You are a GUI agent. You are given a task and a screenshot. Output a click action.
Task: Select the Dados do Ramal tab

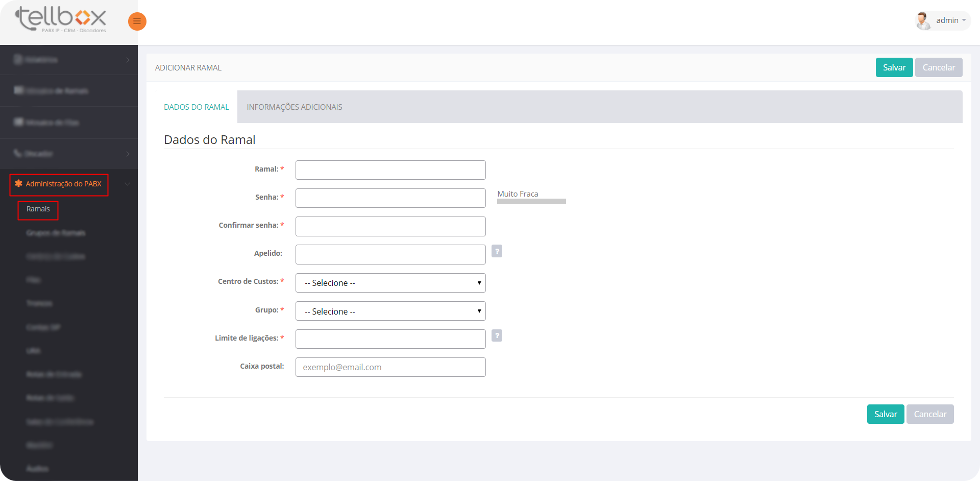197,107
